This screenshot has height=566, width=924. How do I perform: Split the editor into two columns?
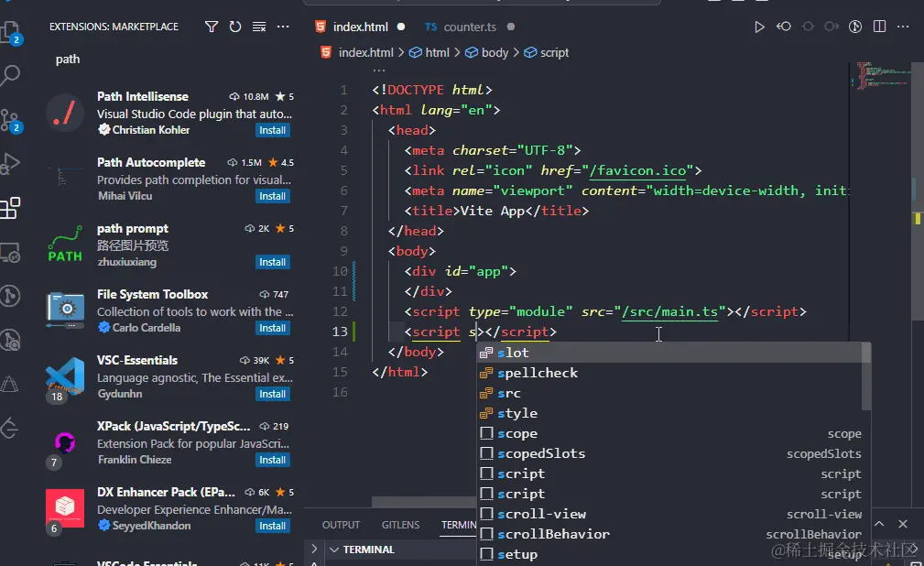pos(879,27)
